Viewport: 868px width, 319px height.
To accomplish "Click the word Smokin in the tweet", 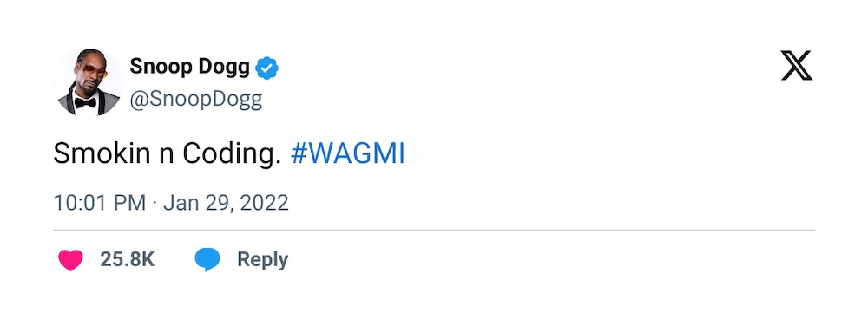I will click(102, 154).
